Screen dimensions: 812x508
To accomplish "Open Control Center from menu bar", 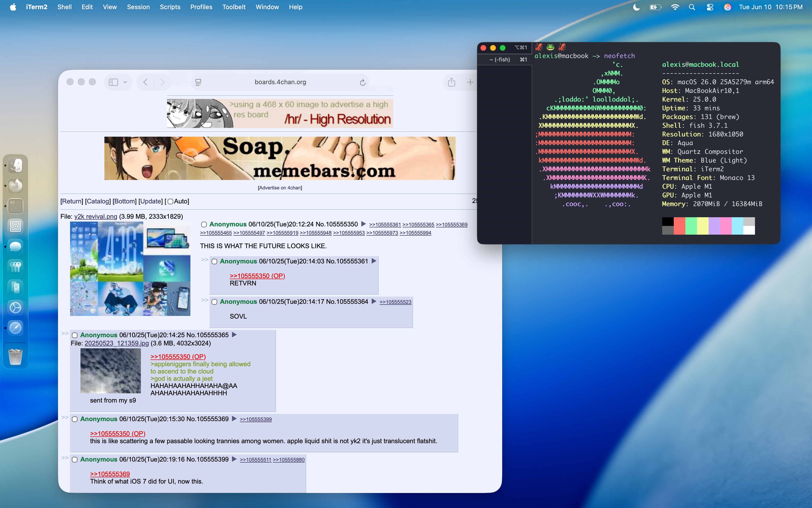I will 710,7.
